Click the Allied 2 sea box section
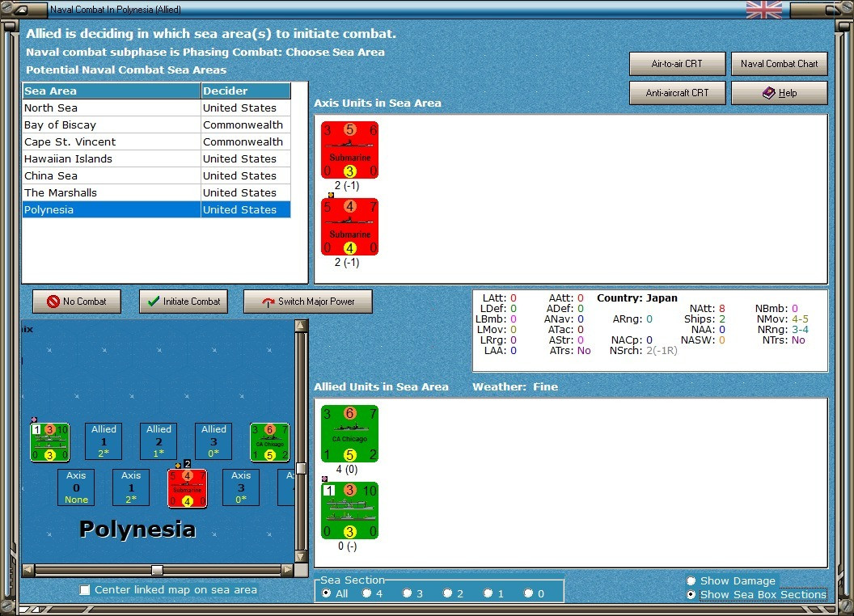854x616 pixels. (x=159, y=441)
